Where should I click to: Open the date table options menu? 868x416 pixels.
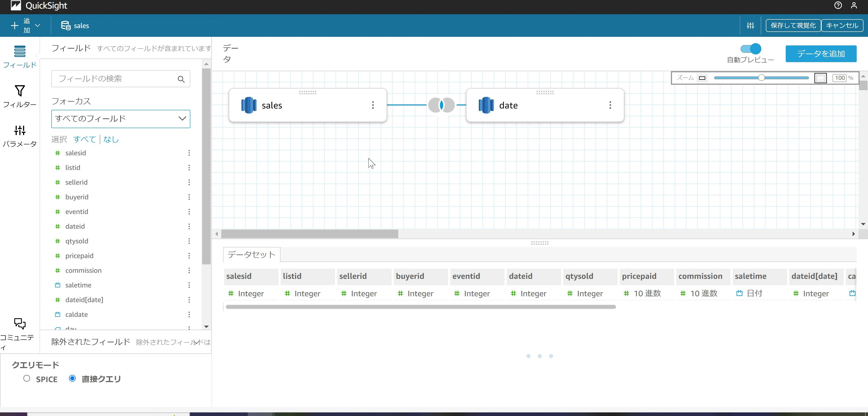(x=610, y=105)
